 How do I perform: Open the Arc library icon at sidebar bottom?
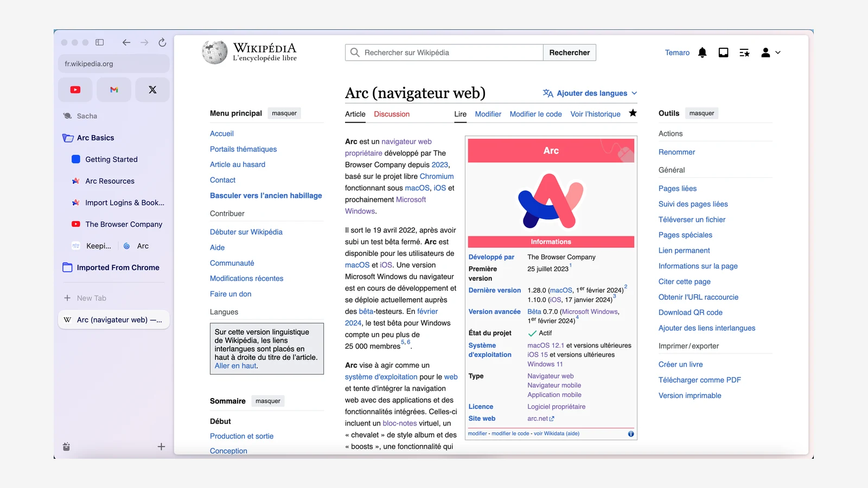66,447
